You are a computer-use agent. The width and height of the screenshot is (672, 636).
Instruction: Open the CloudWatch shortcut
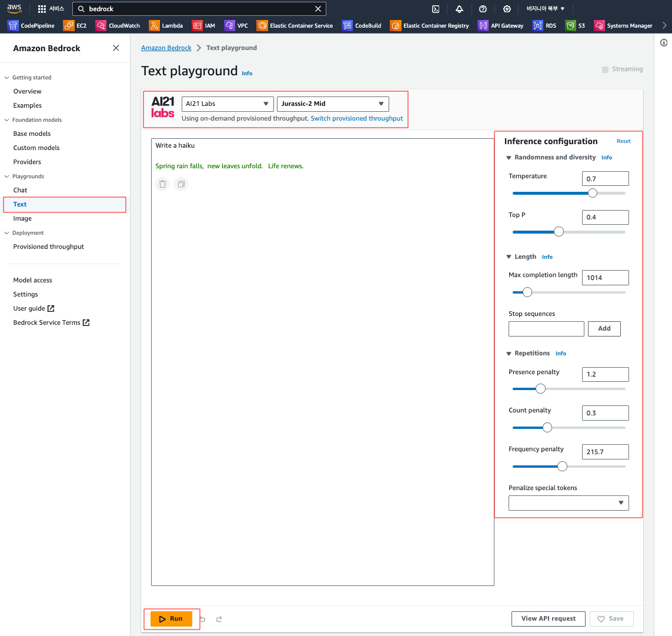pyautogui.click(x=118, y=26)
